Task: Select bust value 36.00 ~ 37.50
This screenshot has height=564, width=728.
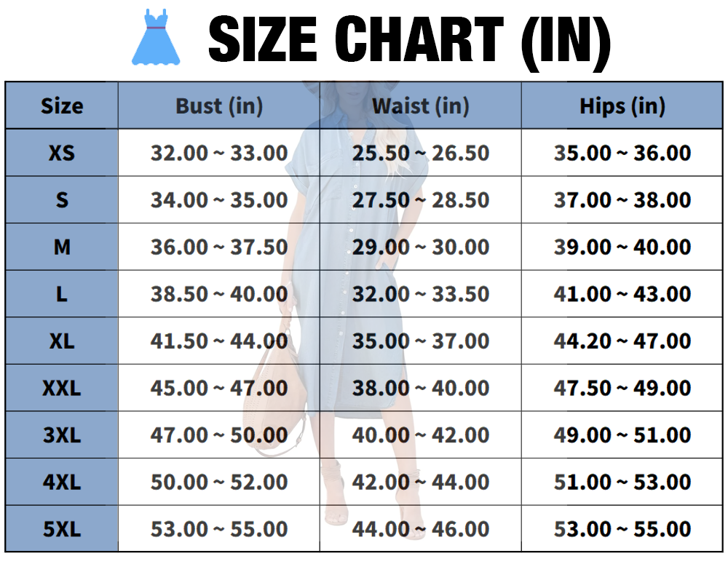Action: (219, 247)
